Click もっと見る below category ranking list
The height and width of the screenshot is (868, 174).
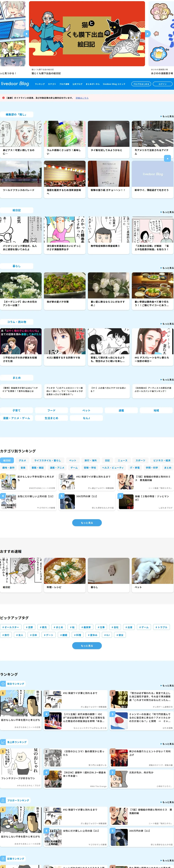coord(87,523)
